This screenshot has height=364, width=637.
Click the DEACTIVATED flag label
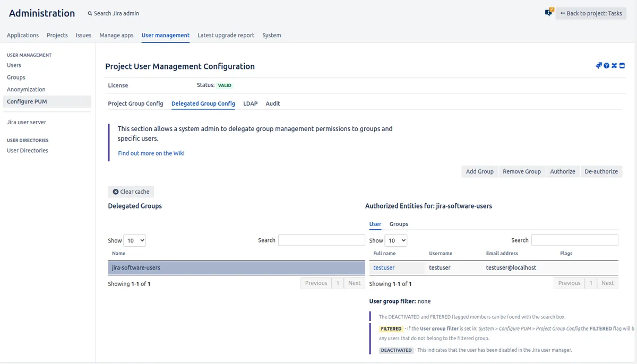pyautogui.click(x=397, y=350)
